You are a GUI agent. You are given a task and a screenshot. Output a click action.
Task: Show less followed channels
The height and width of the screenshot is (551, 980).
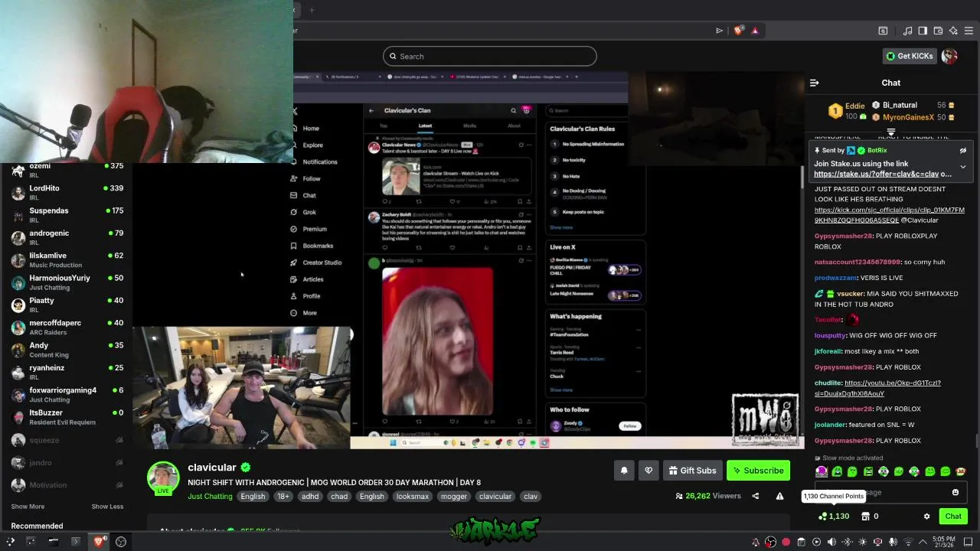point(107,507)
